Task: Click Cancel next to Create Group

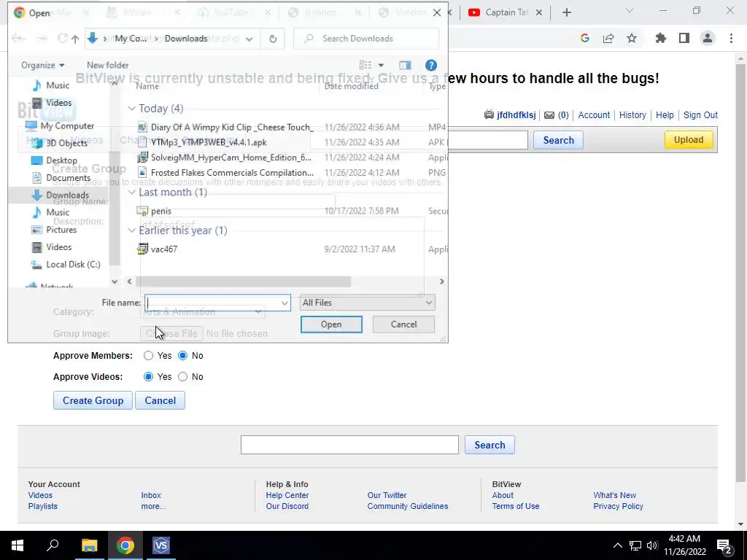Action: [x=160, y=400]
